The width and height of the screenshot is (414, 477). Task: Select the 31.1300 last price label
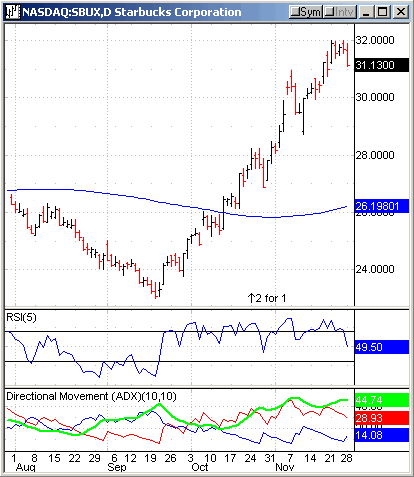click(382, 65)
